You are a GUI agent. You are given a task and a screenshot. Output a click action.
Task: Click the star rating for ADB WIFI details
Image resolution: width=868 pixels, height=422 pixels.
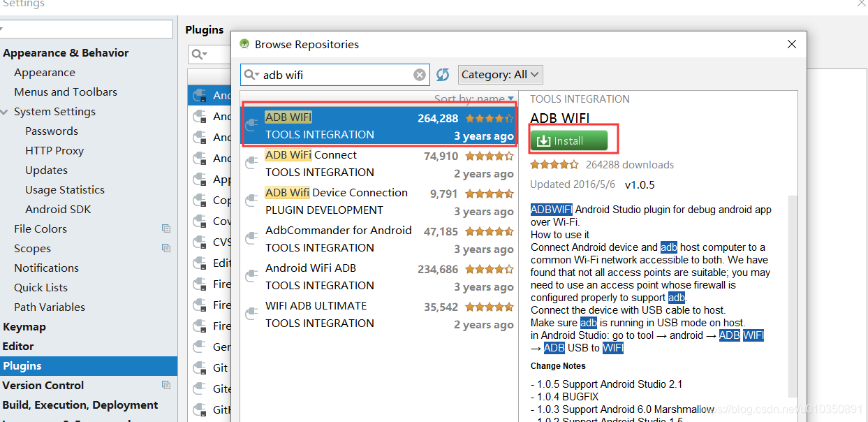[x=554, y=165]
